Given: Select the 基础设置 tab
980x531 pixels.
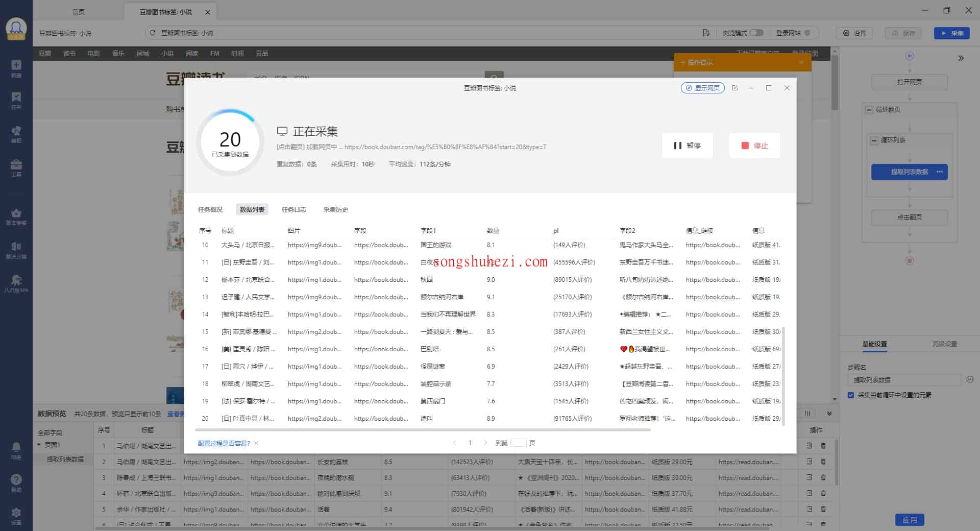Looking at the screenshot, I should point(875,344).
